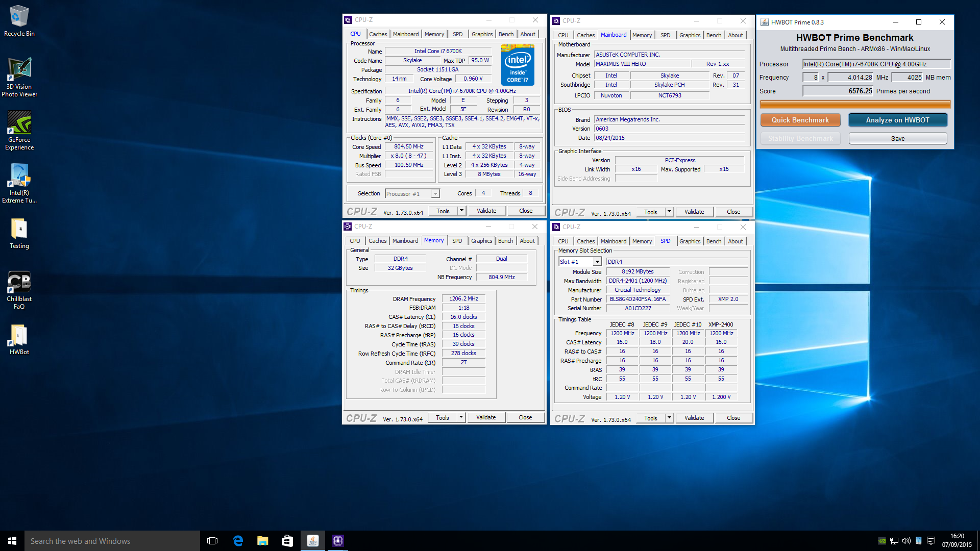
Task: Click the HWBOT Prime orange progress bar
Action: point(855,104)
